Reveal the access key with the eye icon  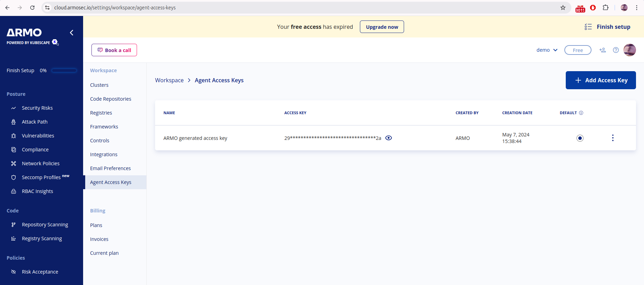pyautogui.click(x=389, y=138)
